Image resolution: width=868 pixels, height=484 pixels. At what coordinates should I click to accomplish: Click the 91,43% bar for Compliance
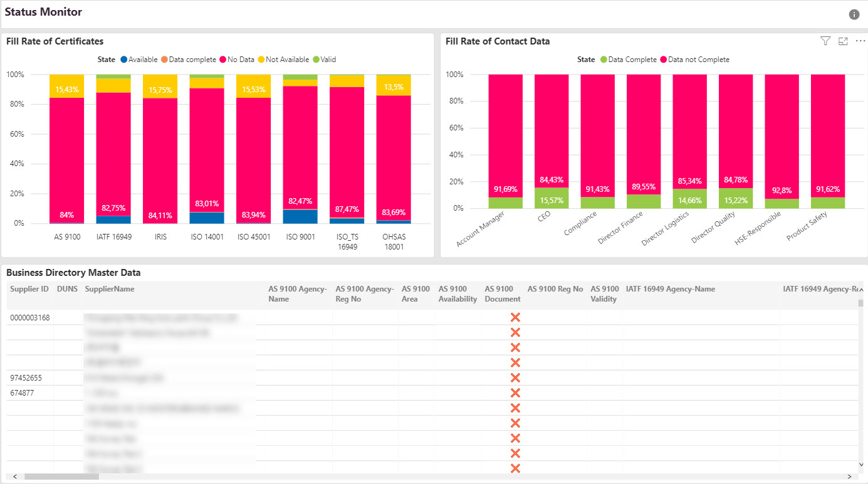[598, 136]
